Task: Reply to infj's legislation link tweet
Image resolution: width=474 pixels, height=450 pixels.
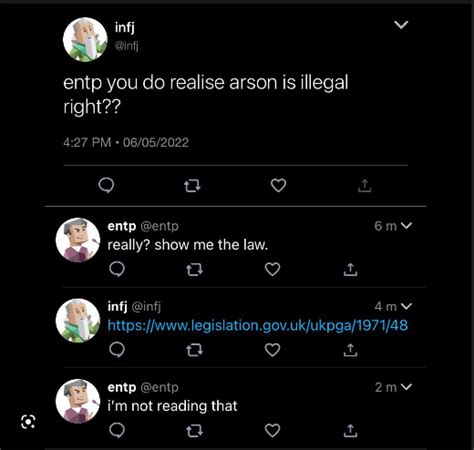Action: pos(117,350)
